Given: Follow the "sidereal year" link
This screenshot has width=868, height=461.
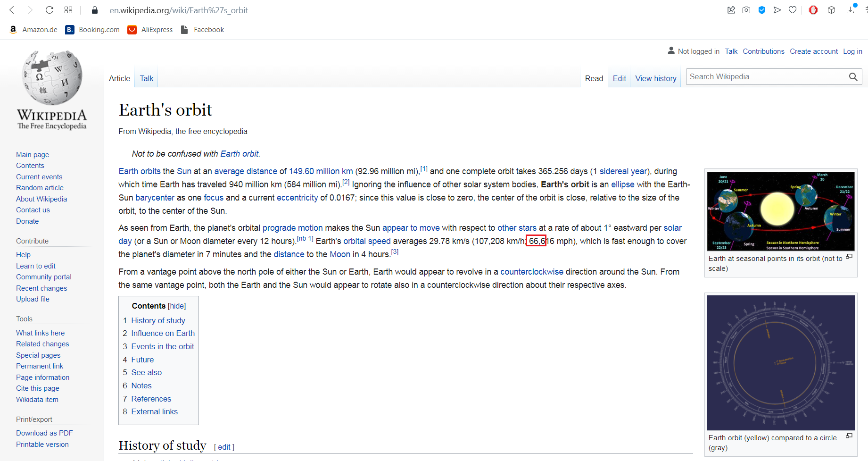Looking at the screenshot, I should click(x=623, y=171).
